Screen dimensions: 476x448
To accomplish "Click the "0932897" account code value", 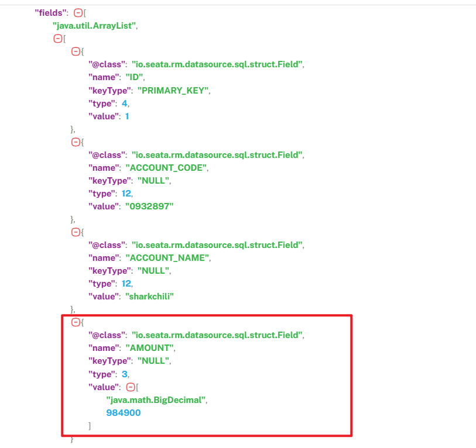I will (149, 206).
